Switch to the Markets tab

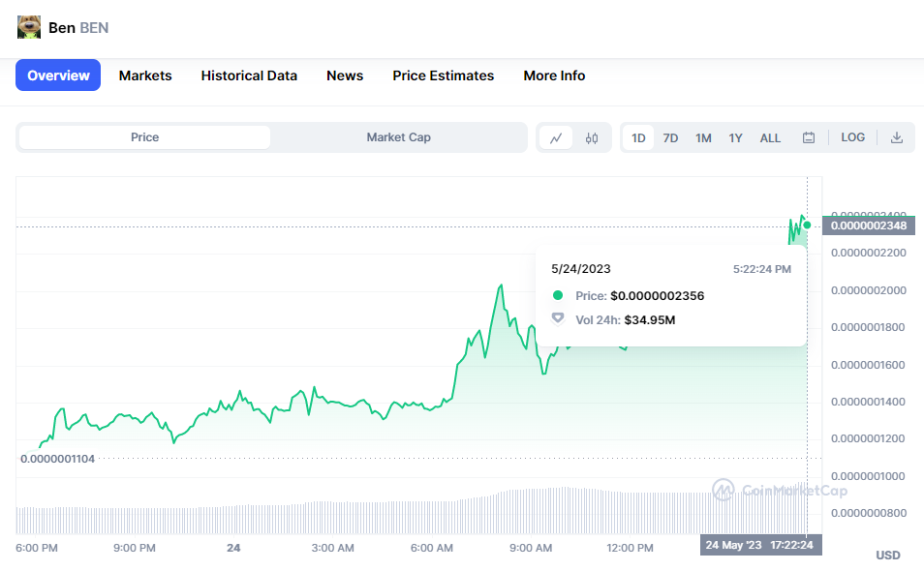pyautogui.click(x=145, y=75)
